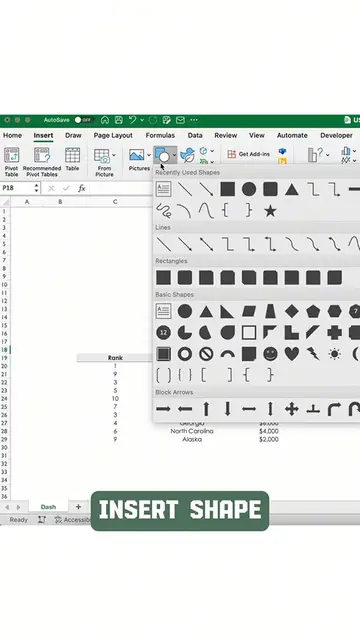Open the View ribbon tab
Screen dimensions: 360x640
[257, 136]
